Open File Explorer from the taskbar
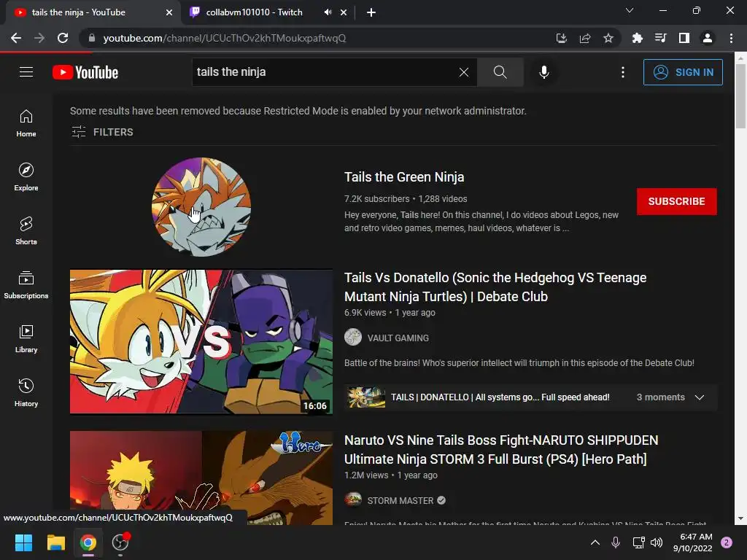The width and height of the screenshot is (747, 560). pos(55,542)
